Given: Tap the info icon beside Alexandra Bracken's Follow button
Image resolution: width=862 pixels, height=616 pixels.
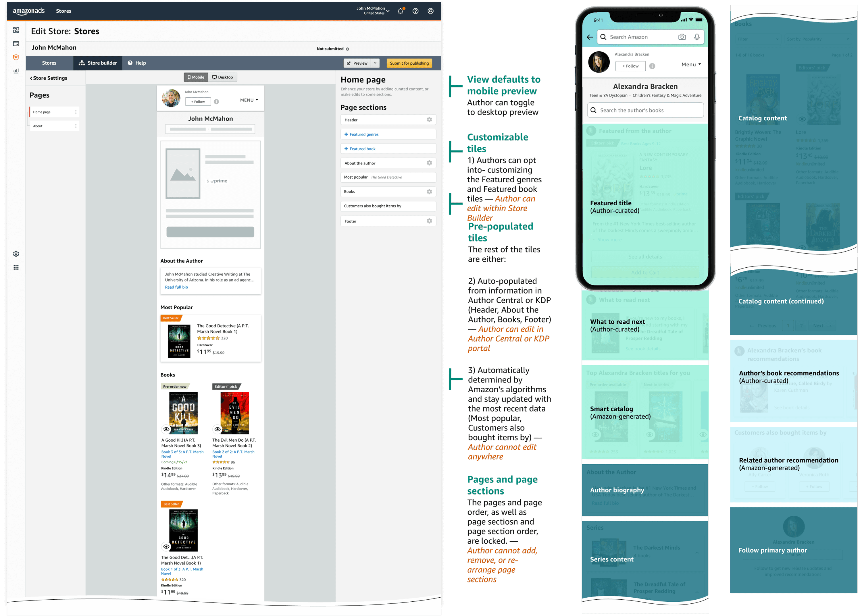Looking at the screenshot, I should 652,66.
